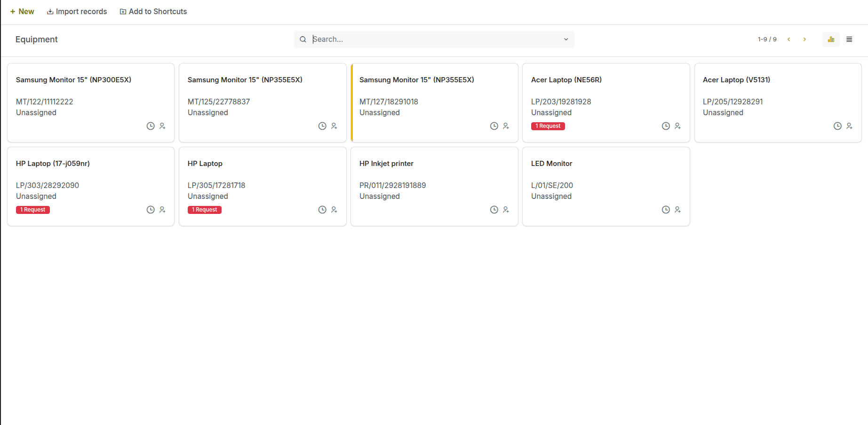Image resolution: width=868 pixels, height=425 pixels.
Task: Open Acer Laptop (NE56R) title
Action: [566, 80]
